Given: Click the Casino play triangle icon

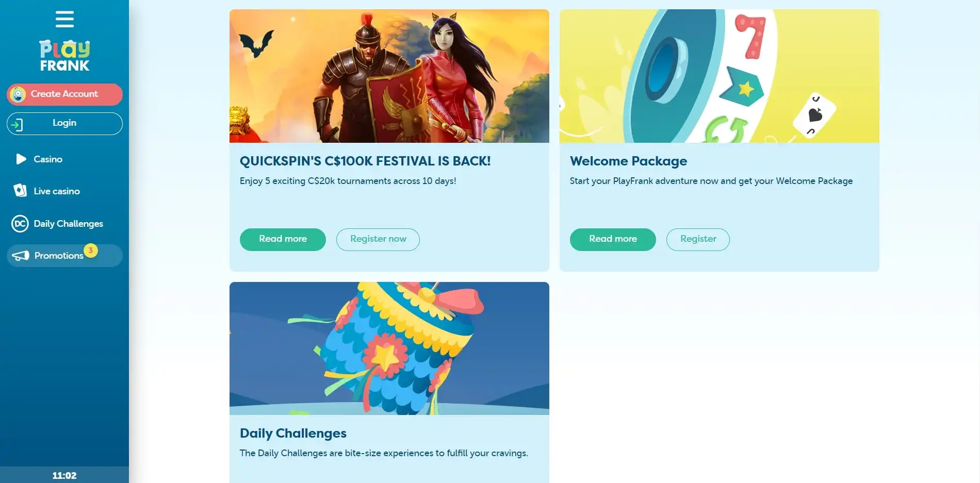Looking at the screenshot, I should (x=21, y=159).
